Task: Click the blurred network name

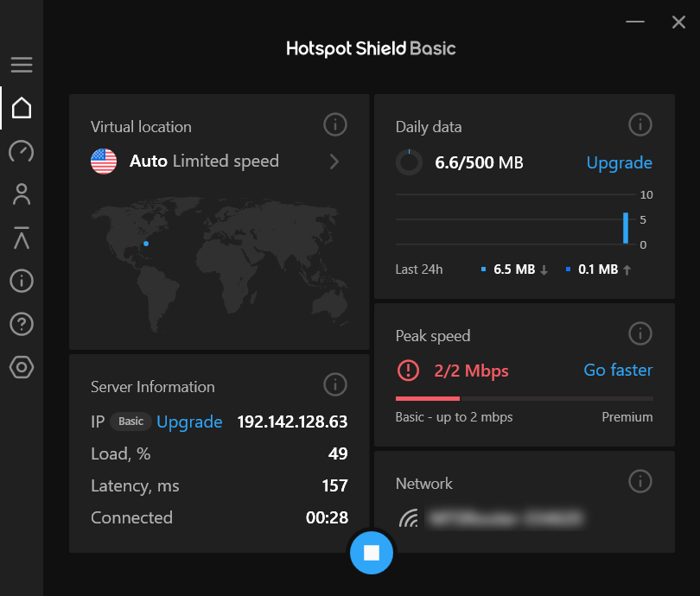Action: (505, 518)
